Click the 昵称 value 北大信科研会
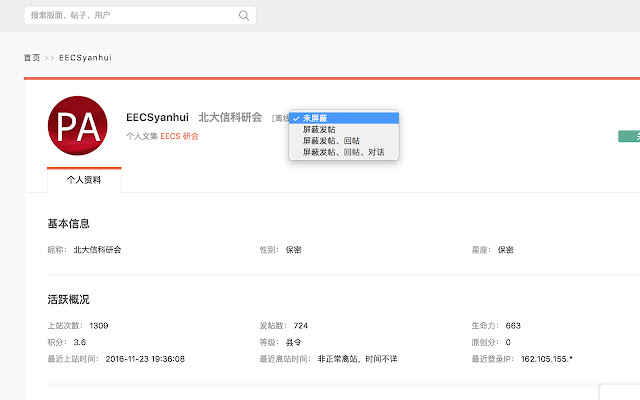The height and width of the screenshot is (400, 640). point(97,250)
